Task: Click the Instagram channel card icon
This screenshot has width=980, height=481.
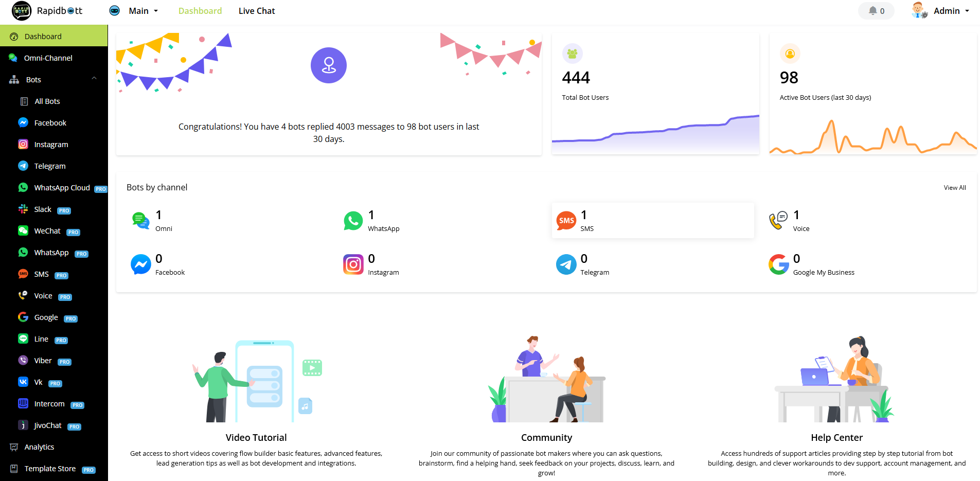Action: pyautogui.click(x=353, y=264)
